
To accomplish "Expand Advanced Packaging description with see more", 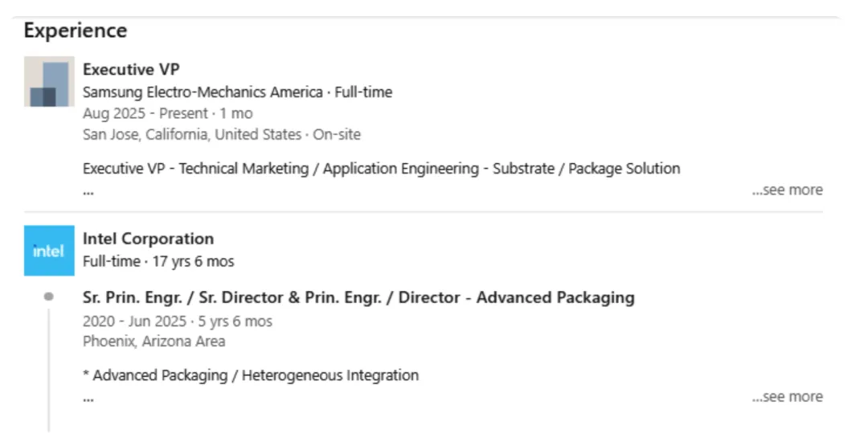I will click(787, 397).
